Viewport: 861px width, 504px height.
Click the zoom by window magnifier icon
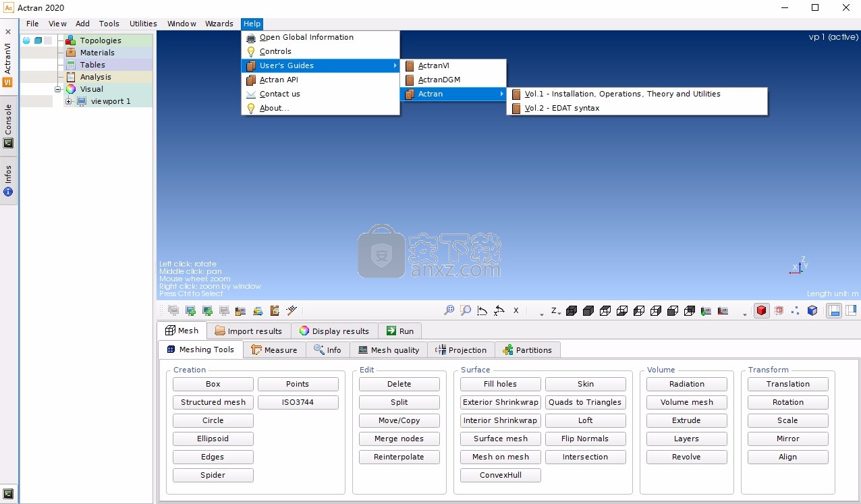click(466, 310)
